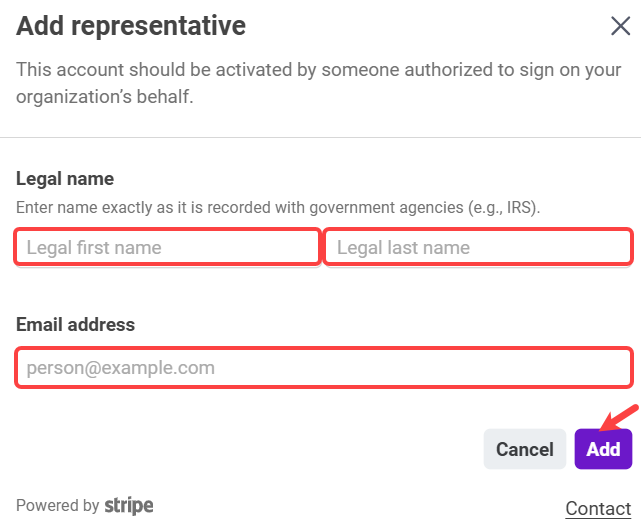
Task: Focus the Legal last name field
Action: point(478,247)
